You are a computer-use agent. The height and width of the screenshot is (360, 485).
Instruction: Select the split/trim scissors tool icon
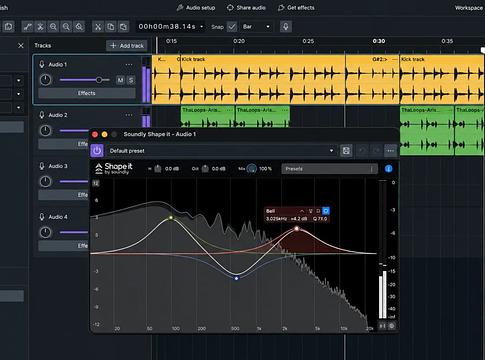pyautogui.click(x=40, y=27)
